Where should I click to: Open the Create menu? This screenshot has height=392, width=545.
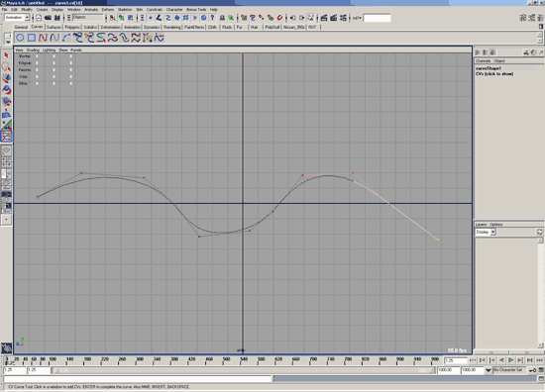42,9
